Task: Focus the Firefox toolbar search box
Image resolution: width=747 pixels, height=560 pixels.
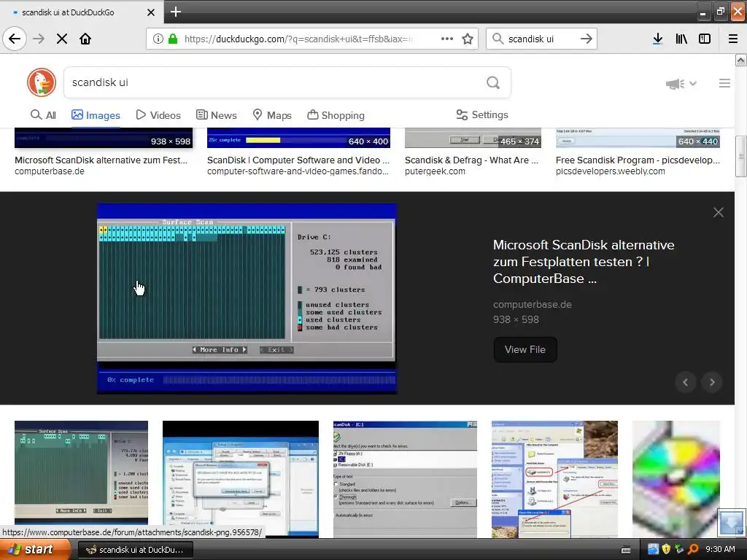Action: pos(541,39)
